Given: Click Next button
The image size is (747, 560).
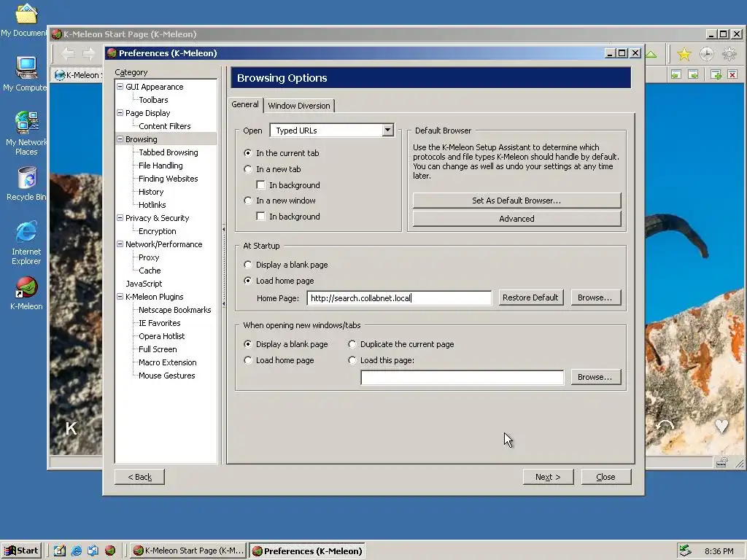Looking at the screenshot, I should (548, 477).
